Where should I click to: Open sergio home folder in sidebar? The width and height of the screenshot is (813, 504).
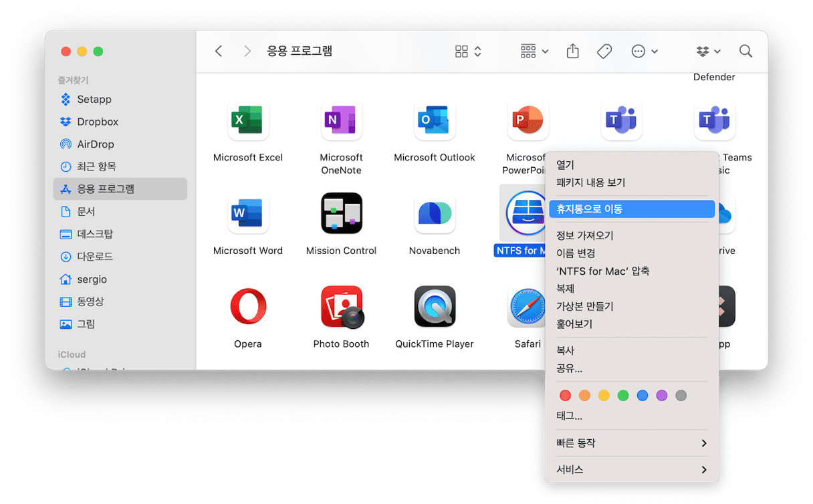click(x=120, y=279)
